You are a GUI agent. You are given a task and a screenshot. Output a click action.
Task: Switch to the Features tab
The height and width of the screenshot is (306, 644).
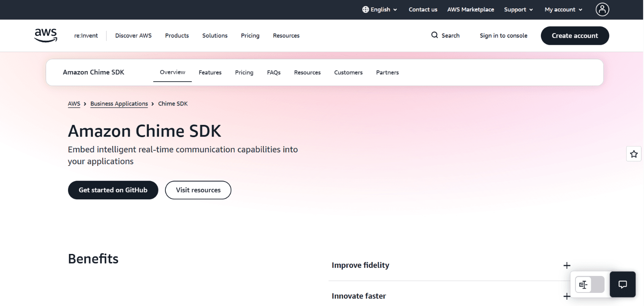[210, 72]
